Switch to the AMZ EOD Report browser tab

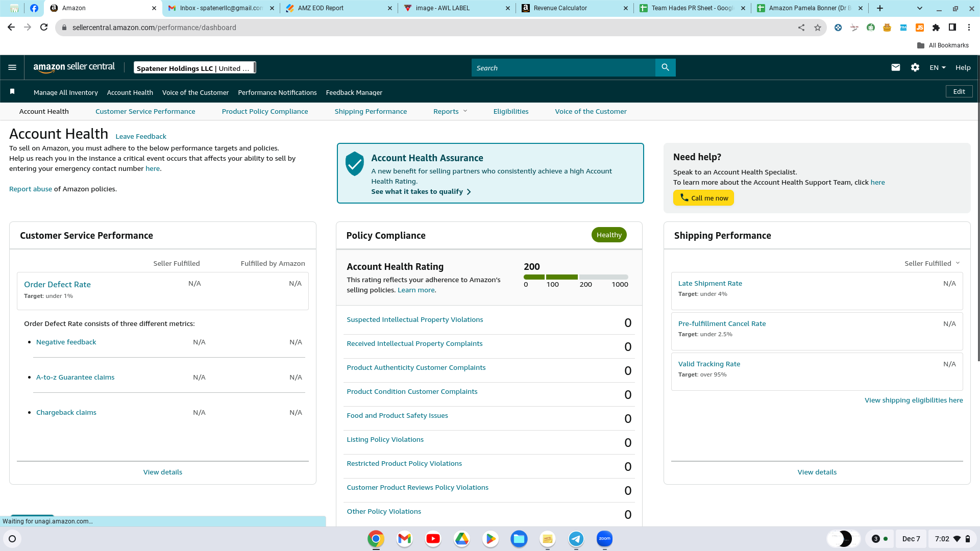coord(339,8)
